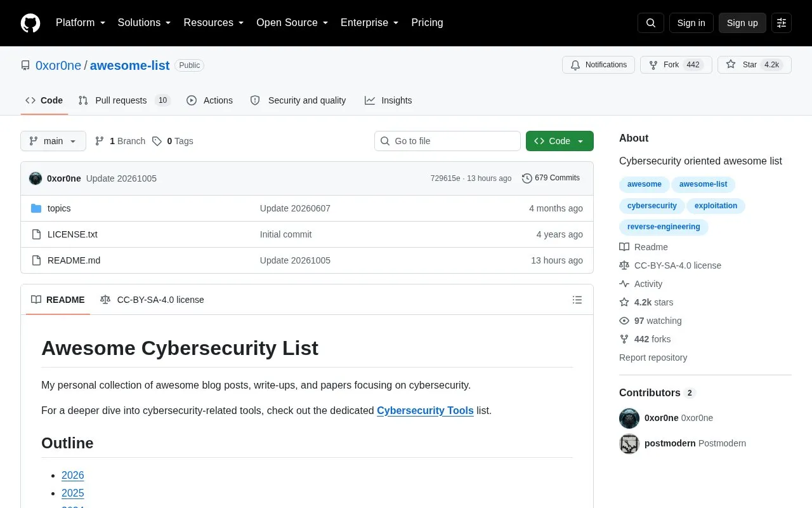Select the exploitation topic tag
Viewport: 812px width, 508px height.
[x=716, y=206]
